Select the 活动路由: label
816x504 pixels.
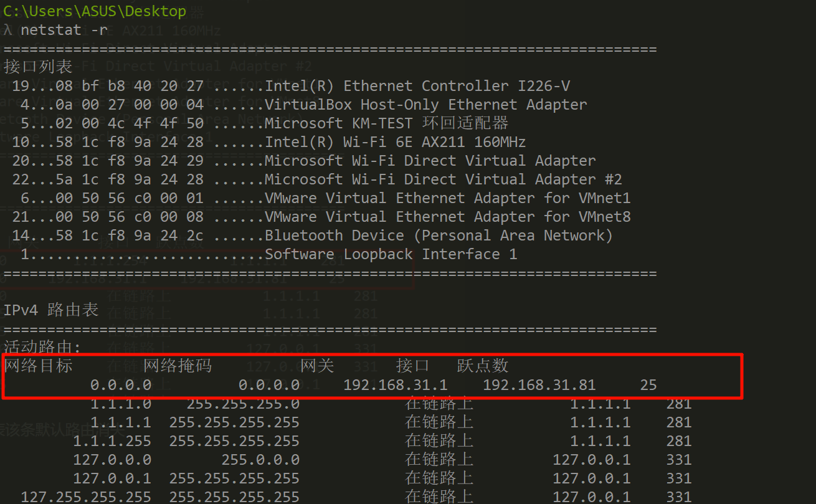coord(42,347)
